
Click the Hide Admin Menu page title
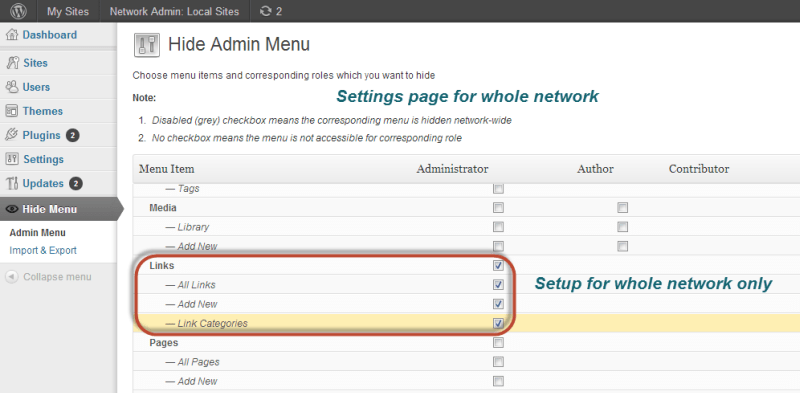coord(239,44)
